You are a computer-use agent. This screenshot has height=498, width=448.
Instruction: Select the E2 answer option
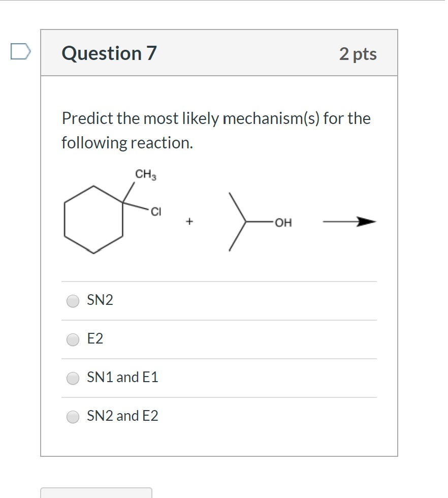tap(73, 339)
